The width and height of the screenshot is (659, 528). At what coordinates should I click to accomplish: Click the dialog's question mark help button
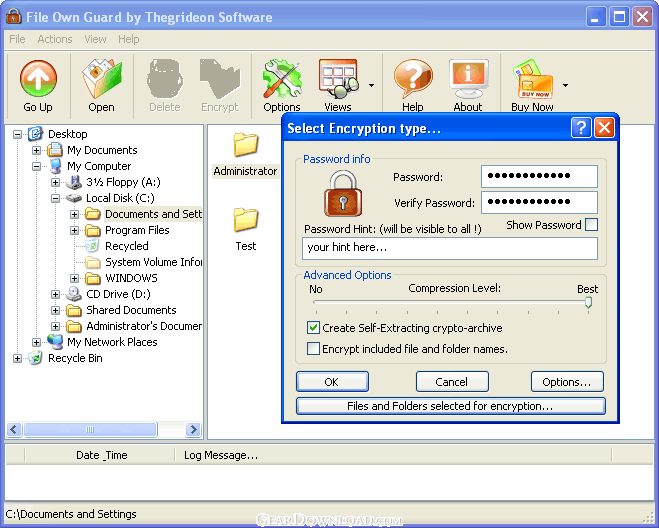pyautogui.click(x=581, y=127)
